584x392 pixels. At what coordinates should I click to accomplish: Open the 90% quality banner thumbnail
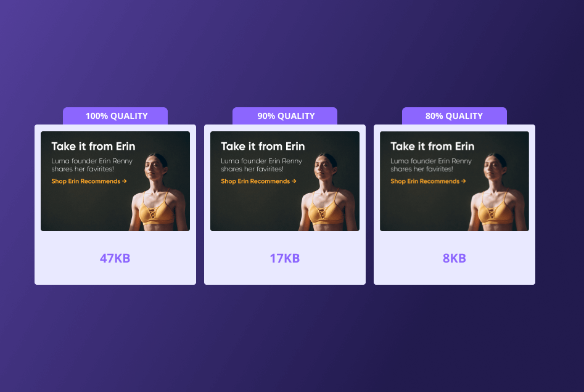pyautogui.click(x=285, y=181)
